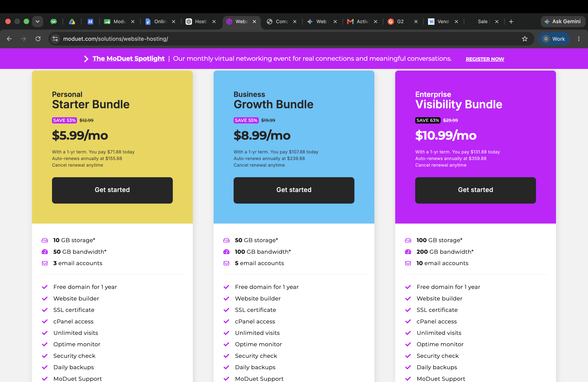Click the struck-through $12.99 price
The image size is (588, 382).
pyautogui.click(x=86, y=120)
